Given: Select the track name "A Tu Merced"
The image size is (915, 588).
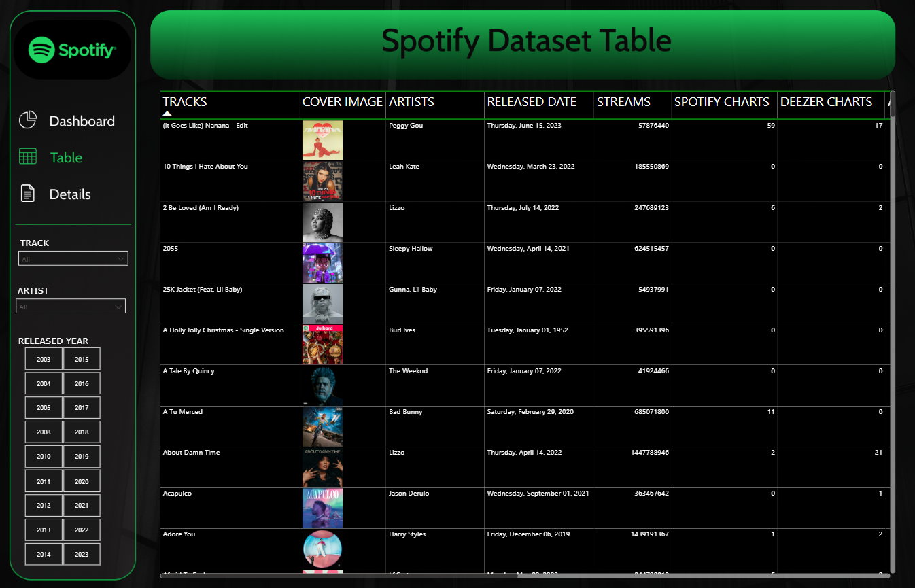Looking at the screenshot, I should (x=183, y=412).
